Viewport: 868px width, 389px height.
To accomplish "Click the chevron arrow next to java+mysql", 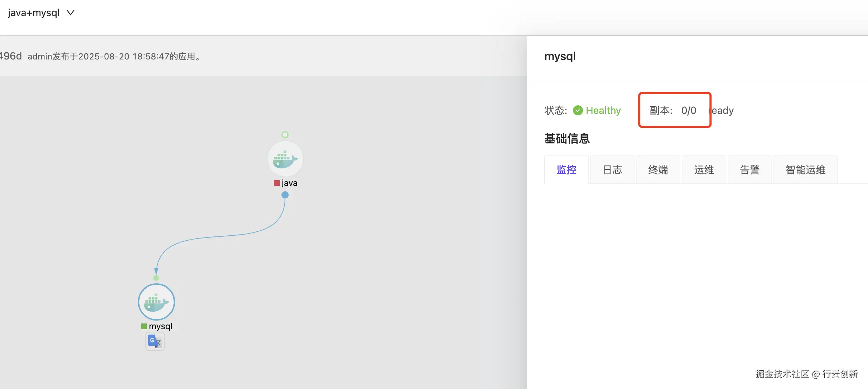I will click(x=71, y=13).
